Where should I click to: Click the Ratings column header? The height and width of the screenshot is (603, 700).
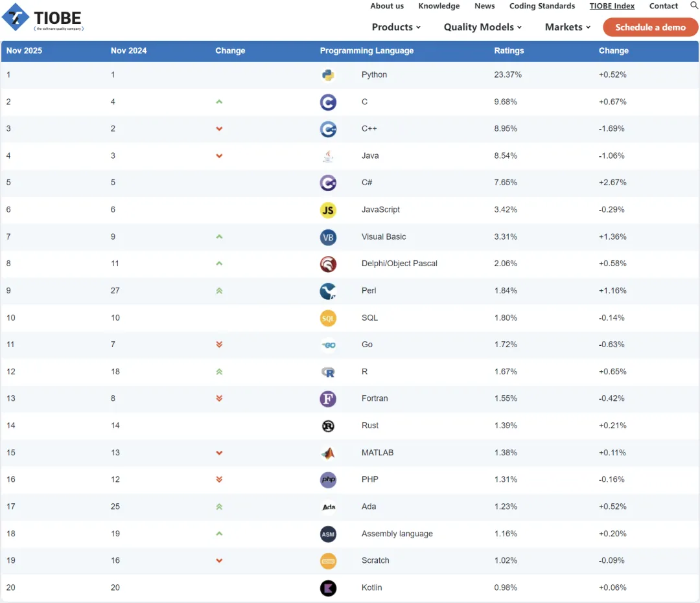coord(509,51)
